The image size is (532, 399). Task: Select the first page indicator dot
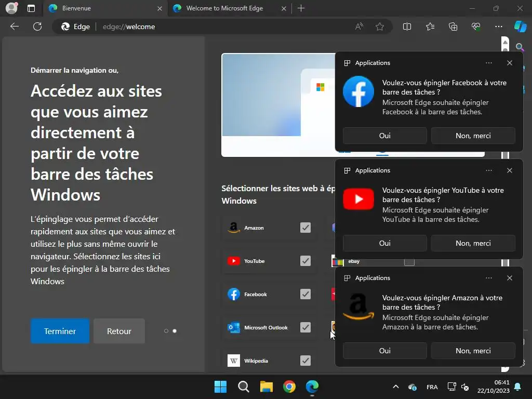coord(166,331)
